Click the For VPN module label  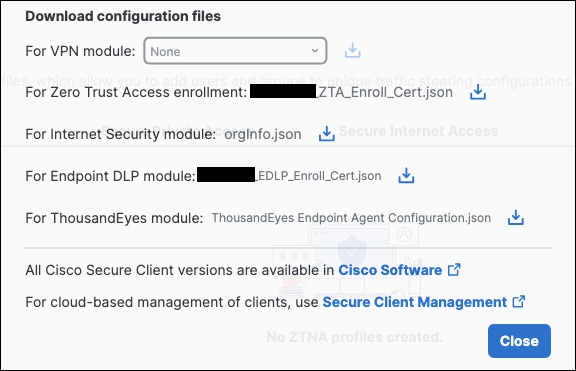[x=80, y=51]
